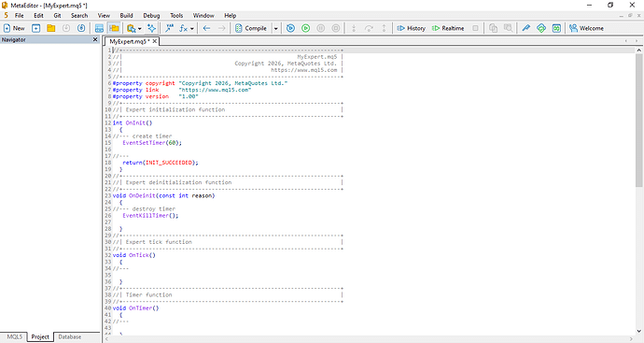Click the Save All icon
This screenshot has height=343, width=644.
click(81, 28)
